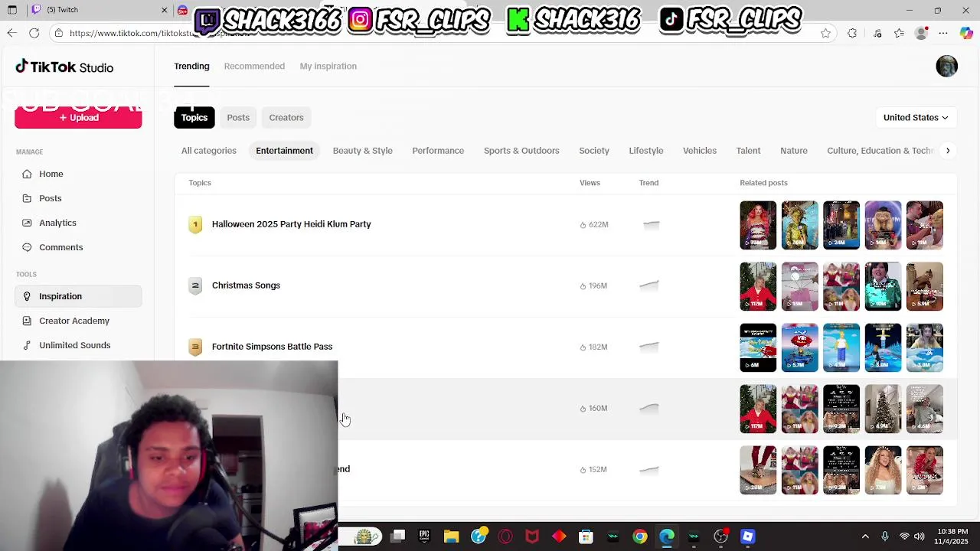980x551 pixels.
Task: Open the profile avatar menu
Action: 946,66
